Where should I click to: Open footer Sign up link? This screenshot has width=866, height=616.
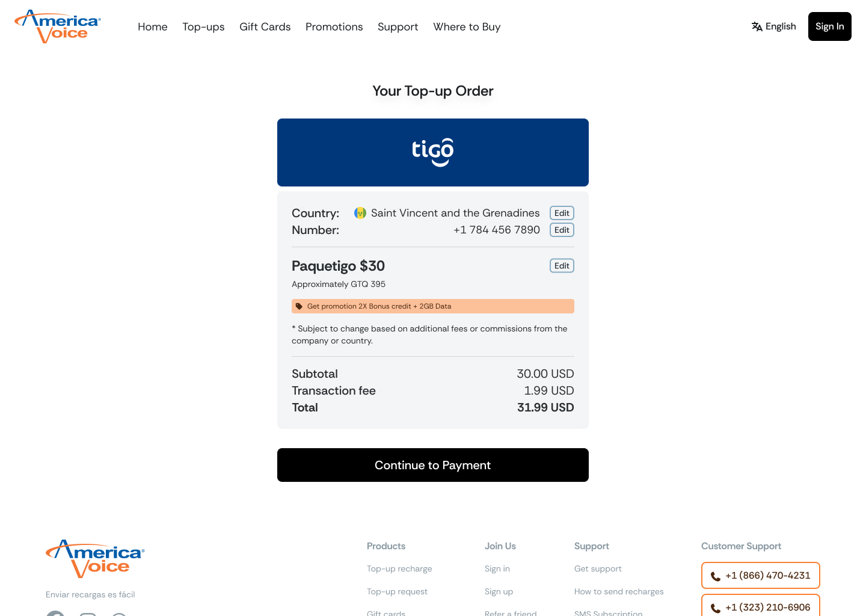[499, 591]
